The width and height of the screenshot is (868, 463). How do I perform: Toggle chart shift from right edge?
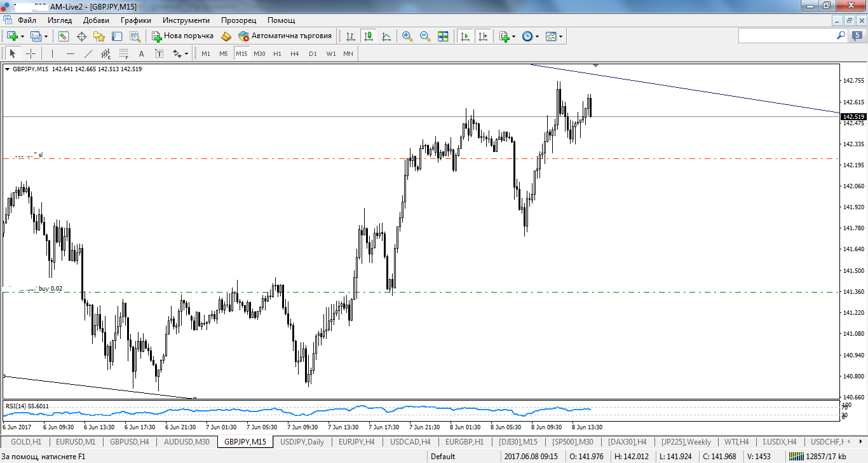[483, 36]
